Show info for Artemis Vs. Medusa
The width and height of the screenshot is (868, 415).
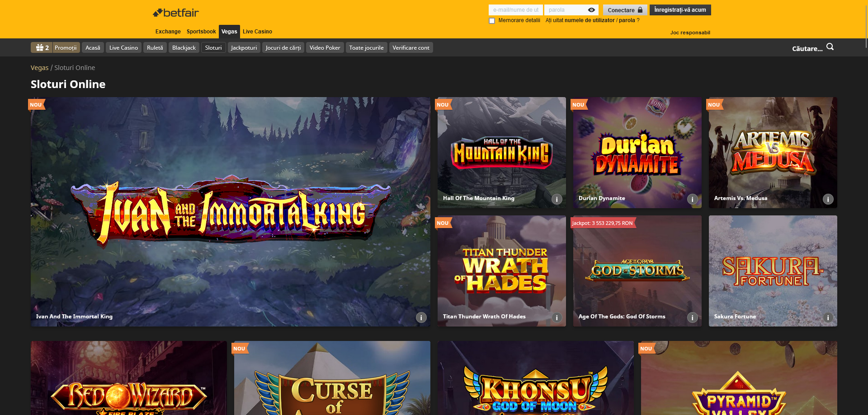[x=828, y=199]
